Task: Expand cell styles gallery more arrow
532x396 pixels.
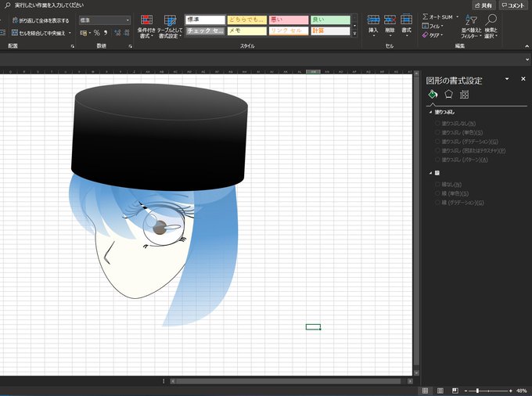Action: point(355,33)
